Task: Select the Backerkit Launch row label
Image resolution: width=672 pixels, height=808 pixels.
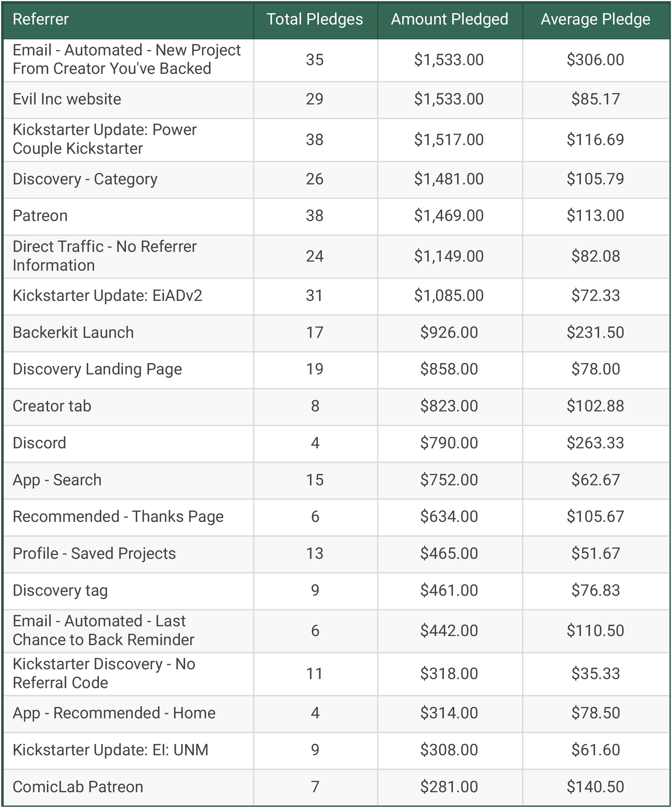Action: point(73,333)
